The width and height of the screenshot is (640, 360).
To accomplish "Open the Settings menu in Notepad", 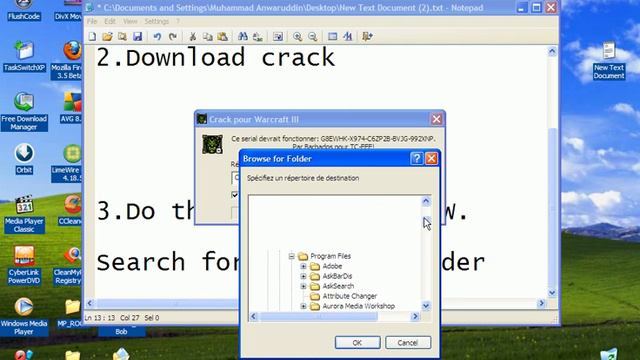I will point(157,21).
